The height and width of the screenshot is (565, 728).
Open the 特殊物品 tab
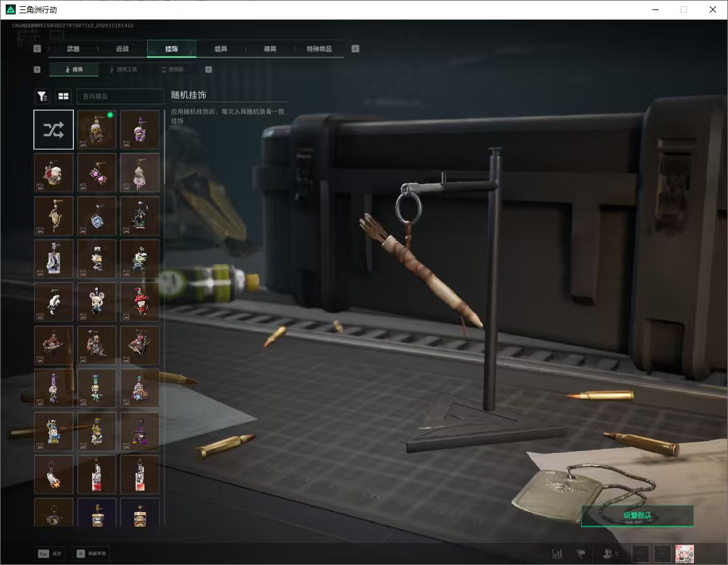coord(319,49)
